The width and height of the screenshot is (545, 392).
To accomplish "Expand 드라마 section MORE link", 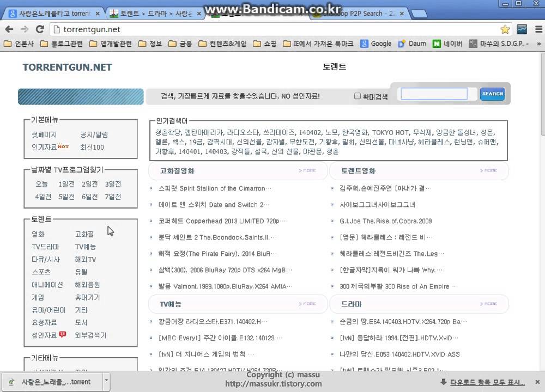I will pos(489,304).
